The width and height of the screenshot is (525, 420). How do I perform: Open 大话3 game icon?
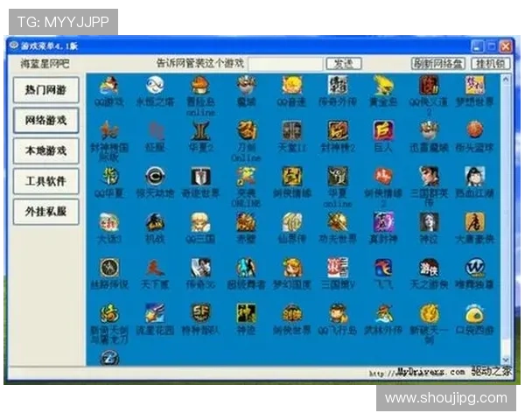click(x=109, y=222)
